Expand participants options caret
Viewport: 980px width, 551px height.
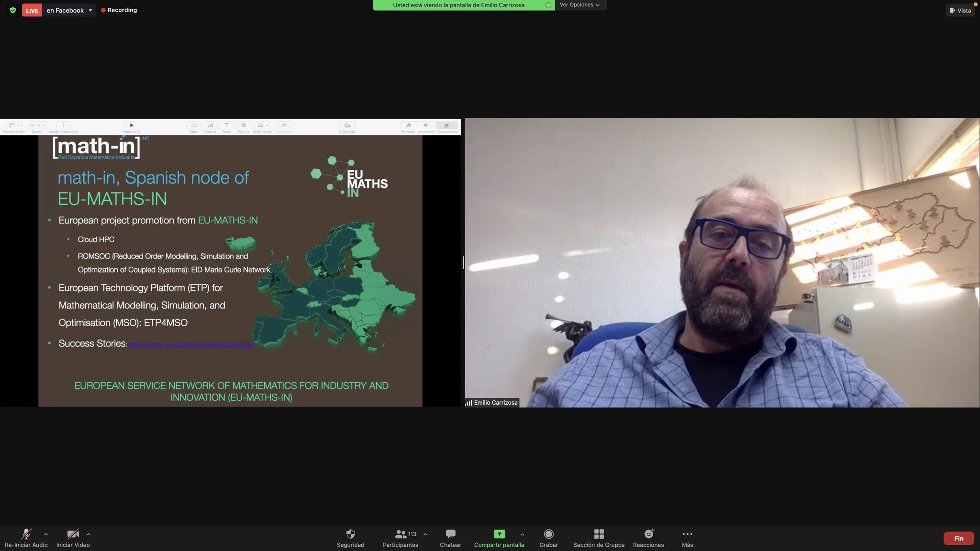point(425,534)
